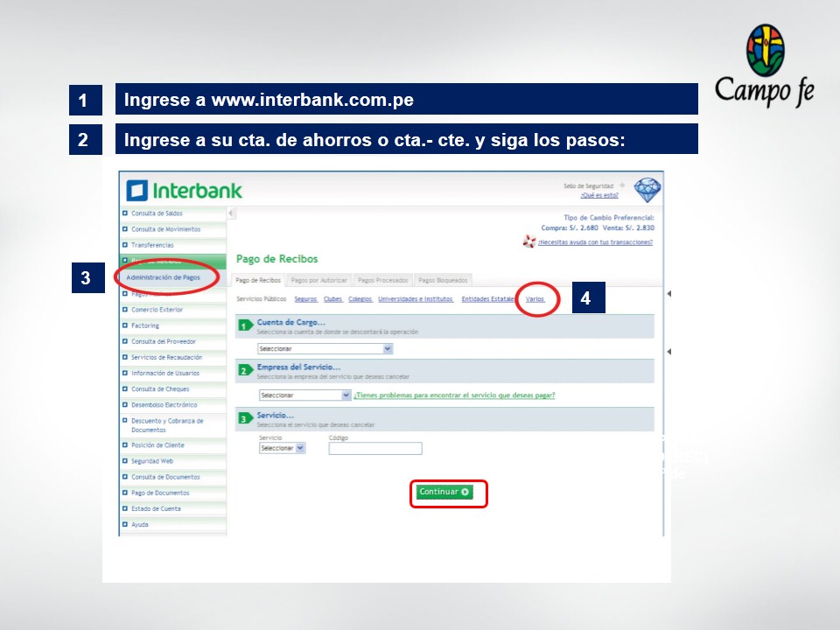Viewport: 840px width, 630px height.
Task: Select Información de Usuarios
Action: pyautogui.click(x=165, y=374)
